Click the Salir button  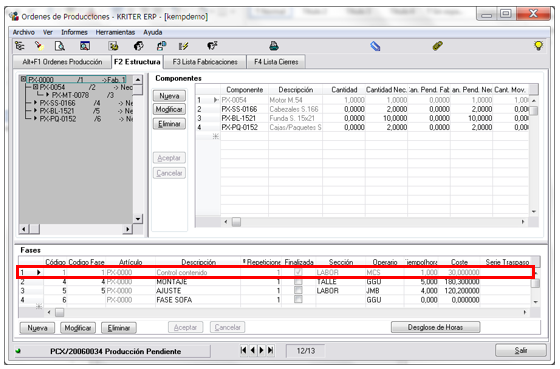[521, 350]
